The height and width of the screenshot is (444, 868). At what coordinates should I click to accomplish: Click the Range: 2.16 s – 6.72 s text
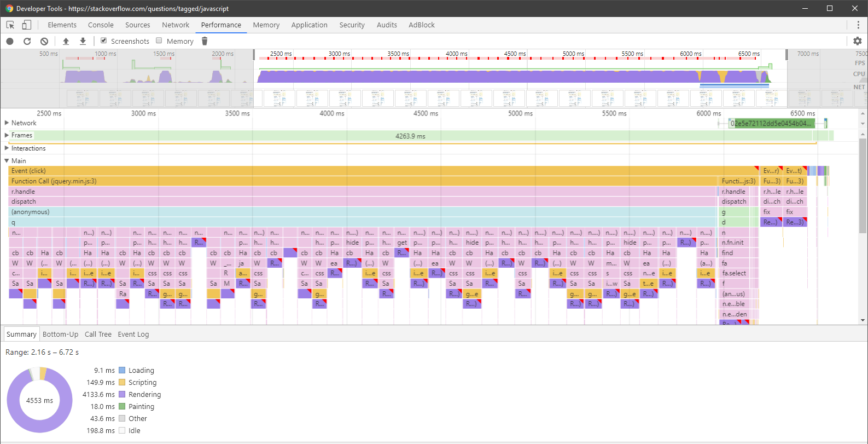click(x=42, y=352)
